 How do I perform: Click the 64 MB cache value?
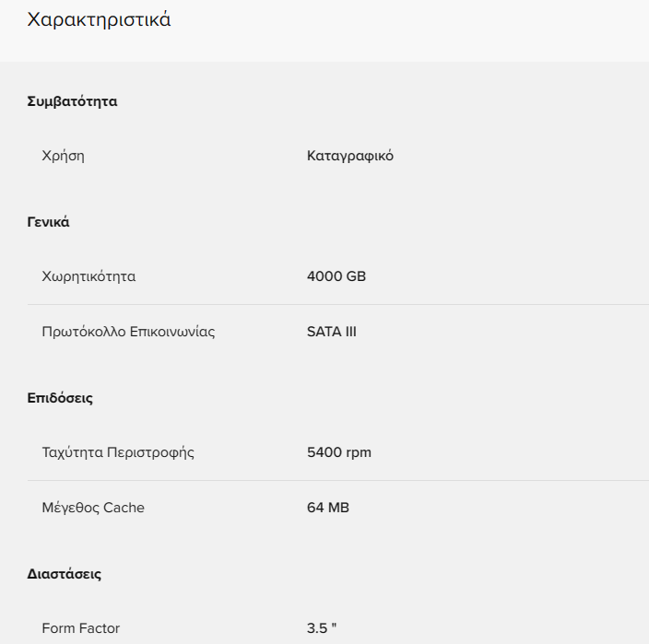coord(328,508)
